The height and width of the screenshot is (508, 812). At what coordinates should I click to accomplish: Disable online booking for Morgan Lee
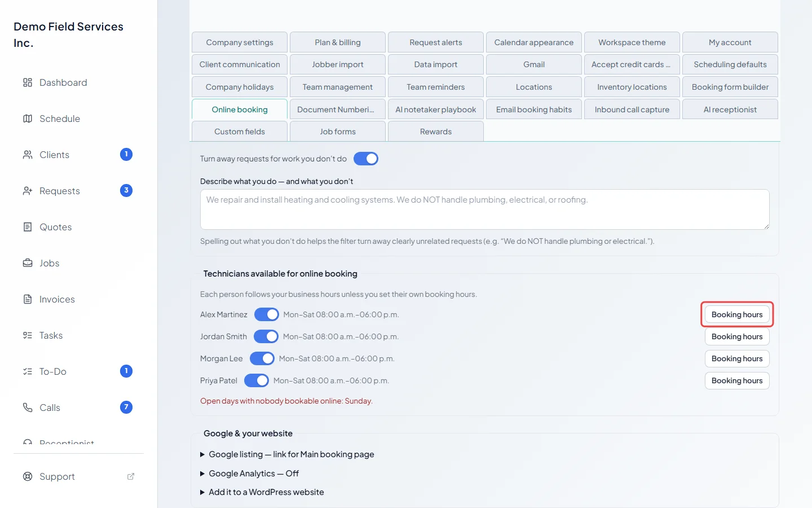coord(262,358)
